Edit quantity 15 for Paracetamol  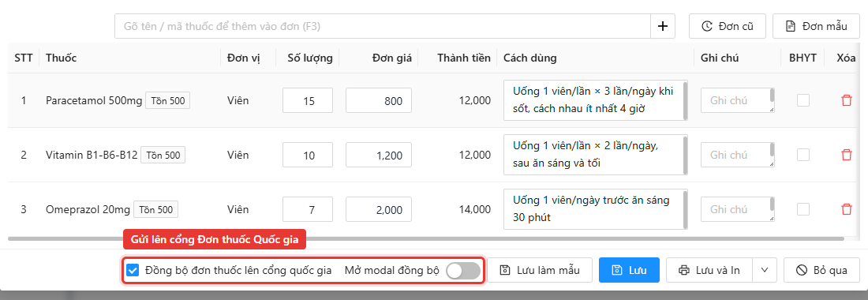(308, 100)
